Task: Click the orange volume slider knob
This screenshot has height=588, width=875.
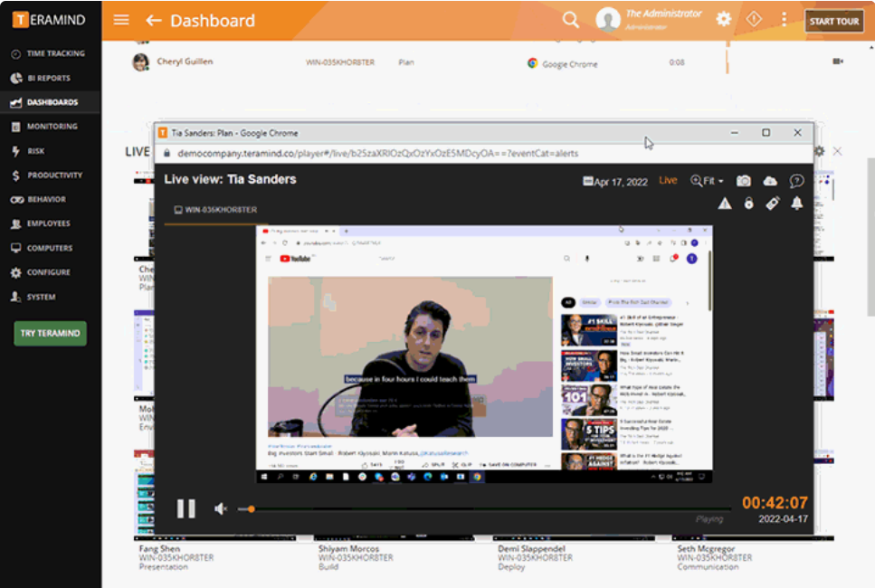Action: [x=252, y=508]
